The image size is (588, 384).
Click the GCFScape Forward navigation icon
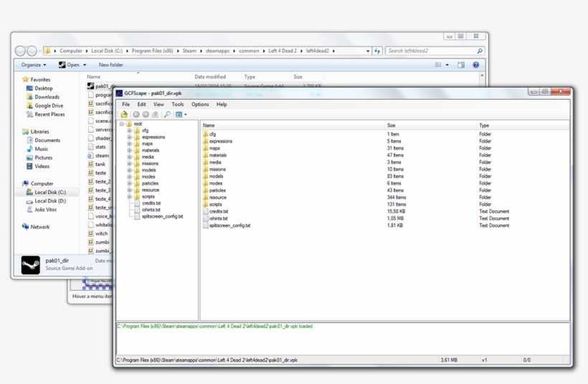146,115
